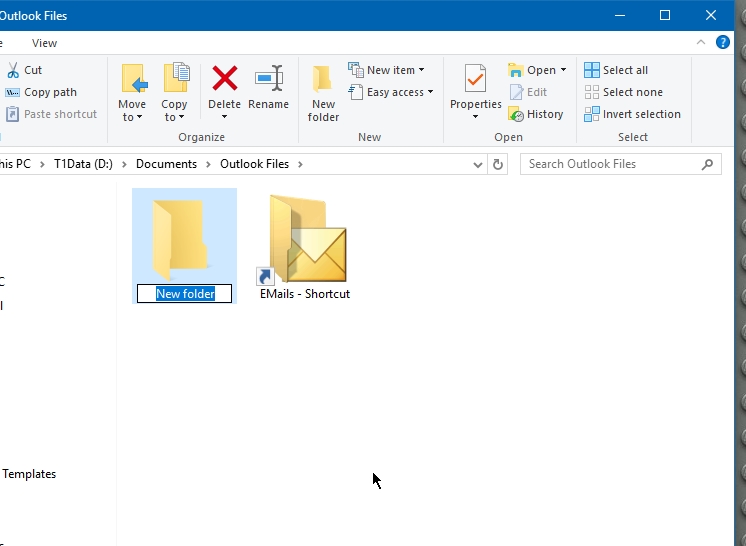Click the Cut scissors icon

(x=13, y=70)
